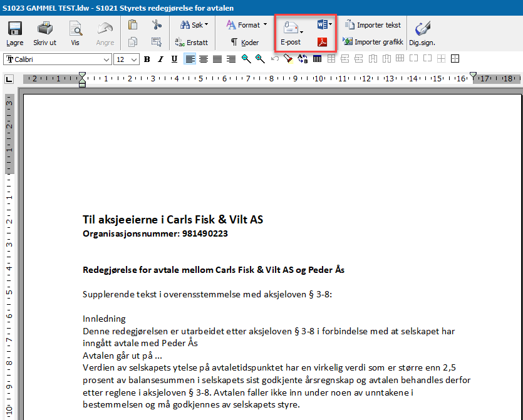Send document via E-post envelope icon

click(x=291, y=28)
